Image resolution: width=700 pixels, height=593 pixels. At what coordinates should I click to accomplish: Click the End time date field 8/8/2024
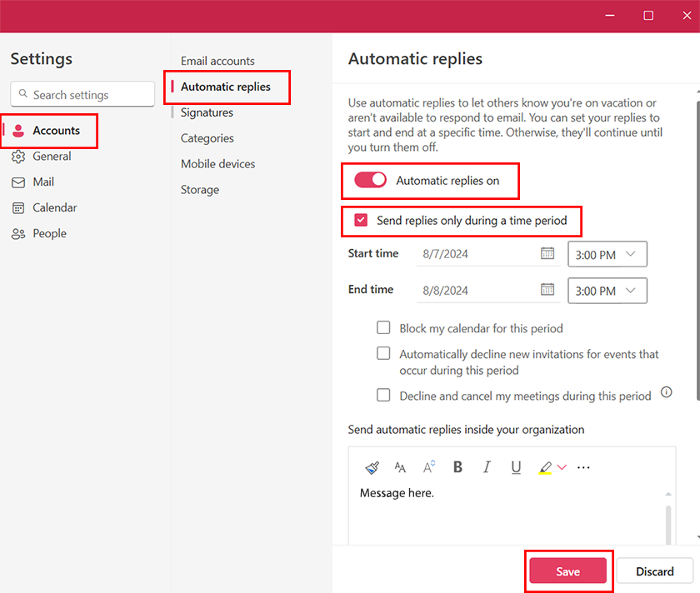488,291
